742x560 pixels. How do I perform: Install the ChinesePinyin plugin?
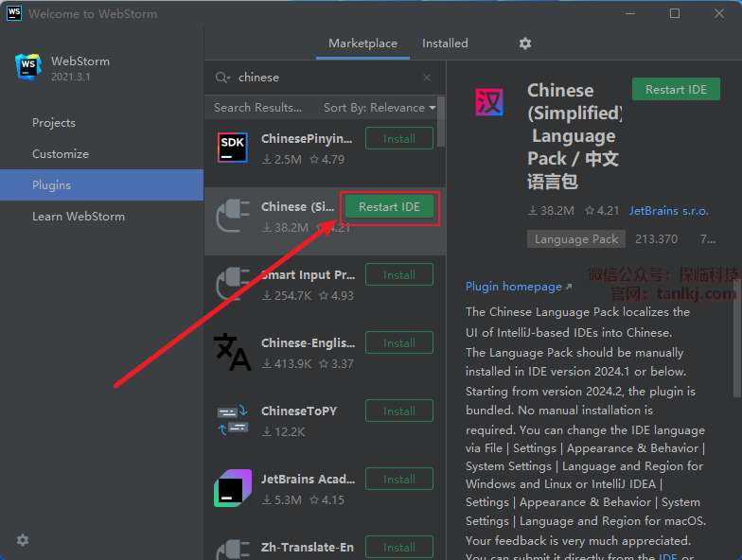(399, 138)
